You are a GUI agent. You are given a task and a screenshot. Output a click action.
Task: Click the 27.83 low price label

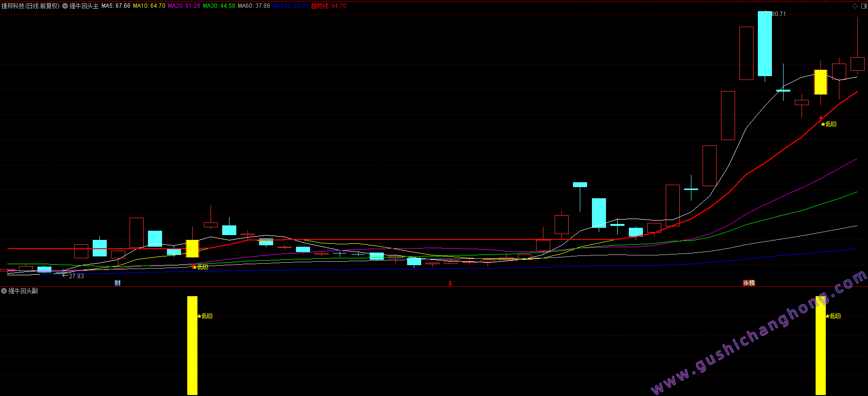coord(76,276)
